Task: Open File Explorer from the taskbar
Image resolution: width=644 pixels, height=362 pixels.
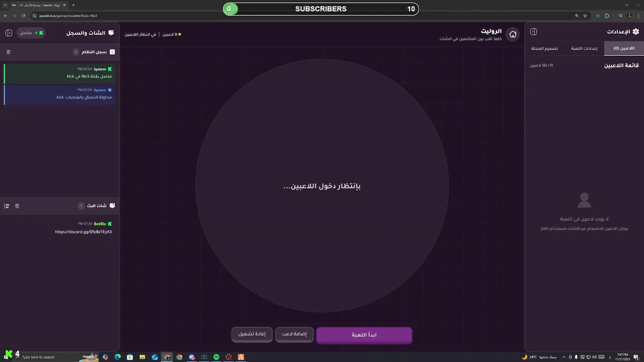Action: [x=142, y=357]
